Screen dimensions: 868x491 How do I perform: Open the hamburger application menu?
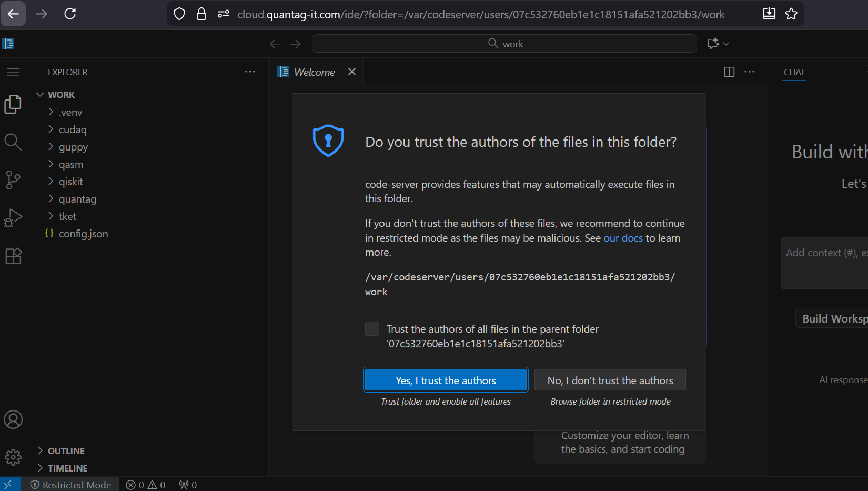pyautogui.click(x=13, y=72)
